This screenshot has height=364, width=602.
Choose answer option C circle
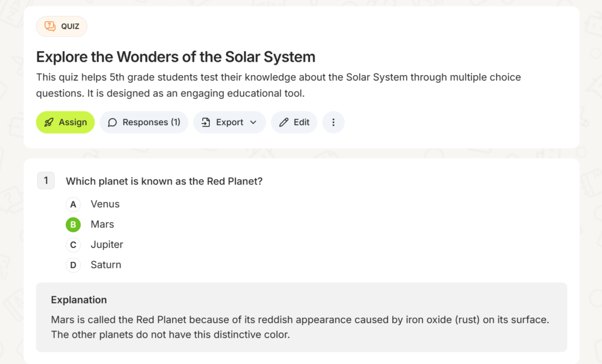[73, 245]
